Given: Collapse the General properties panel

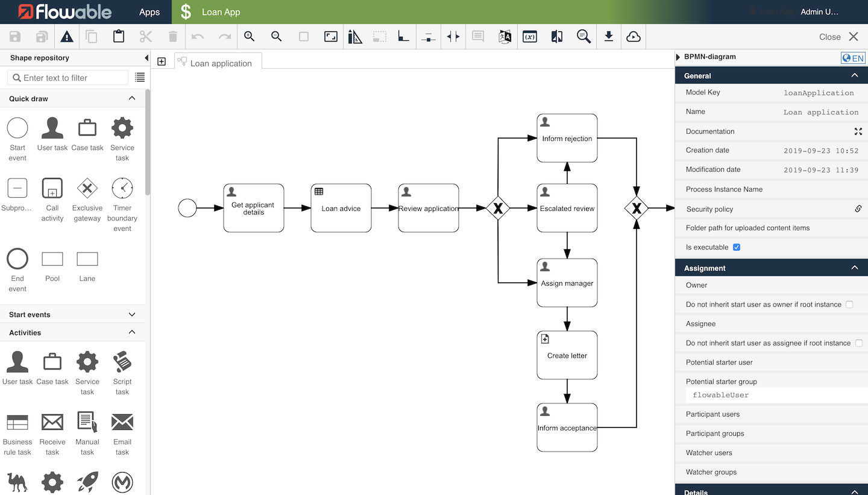Looking at the screenshot, I should (x=854, y=75).
